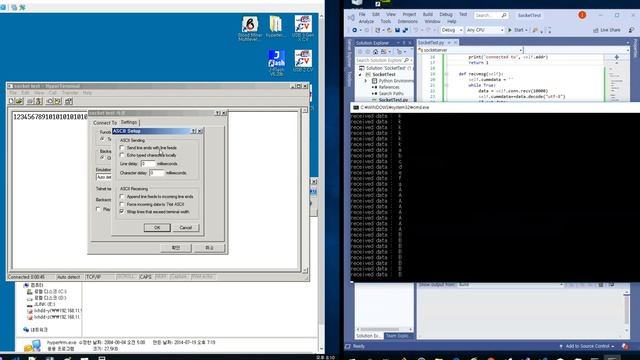
Task: Click the Live Share button in Visual Studio
Action: [606, 30]
